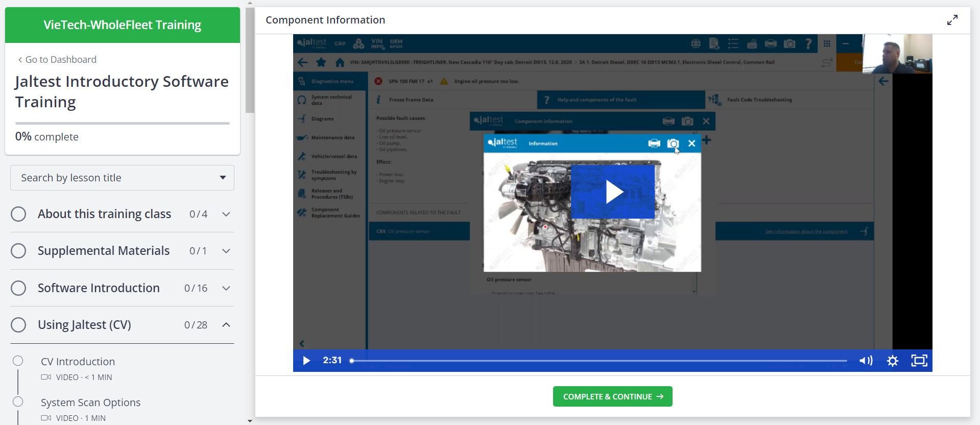
Task: Open the Software Introduction section title
Action: (99, 288)
